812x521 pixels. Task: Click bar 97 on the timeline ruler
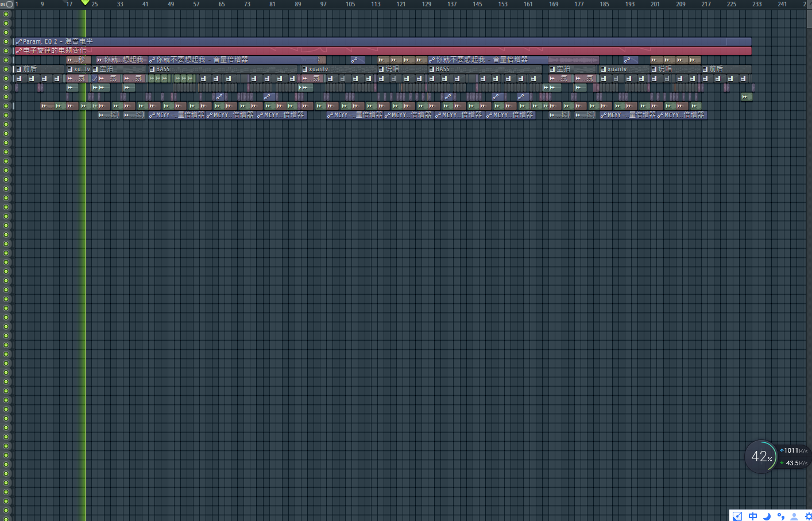[x=323, y=4]
